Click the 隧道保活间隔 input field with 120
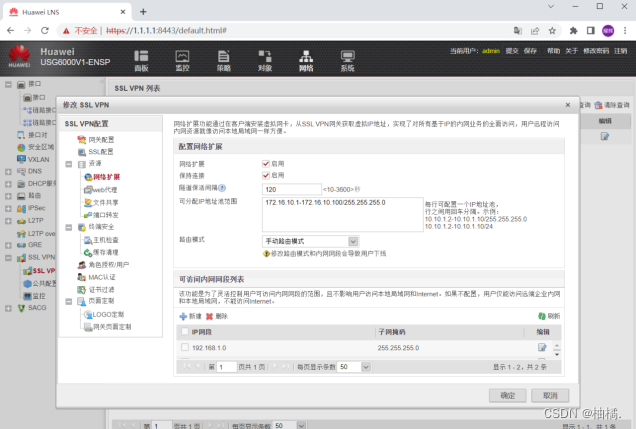This screenshot has height=429, width=636. pyautogui.click(x=292, y=189)
